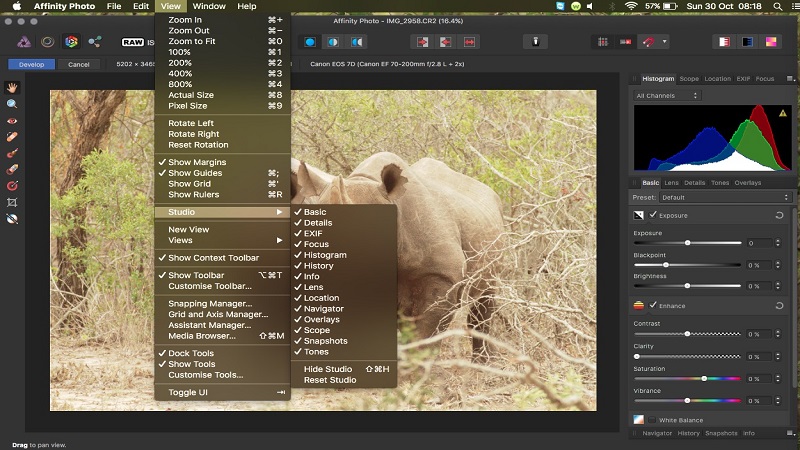Click sync after arrow icon
The width and height of the screenshot is (800, 450).
(446, 42)
